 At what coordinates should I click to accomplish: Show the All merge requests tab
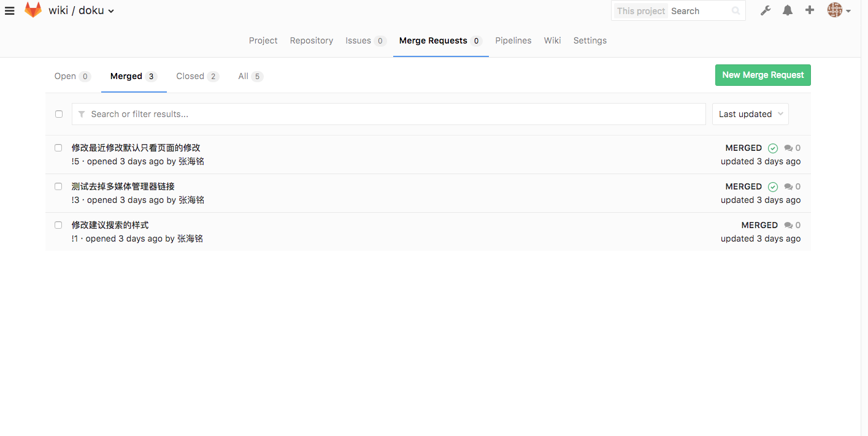coord(250,76)
